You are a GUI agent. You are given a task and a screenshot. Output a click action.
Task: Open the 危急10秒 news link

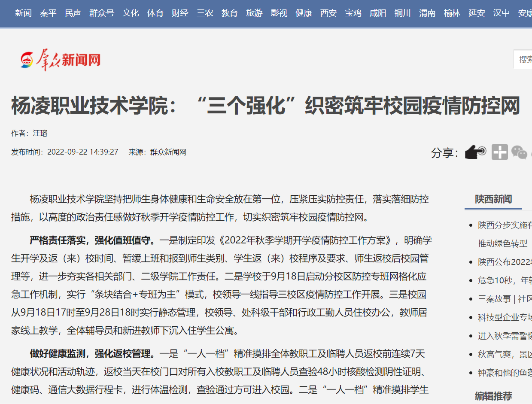click(x=505, y=280)
